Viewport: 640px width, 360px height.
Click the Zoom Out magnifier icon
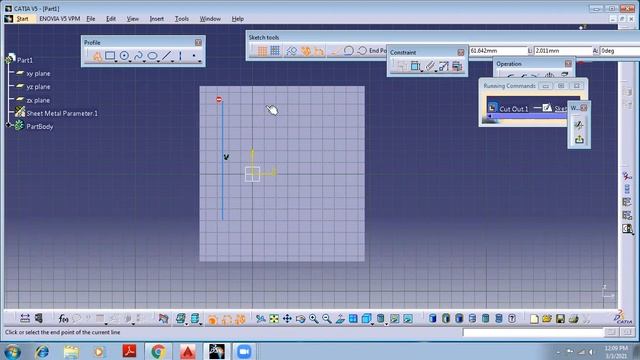(327, 319)
